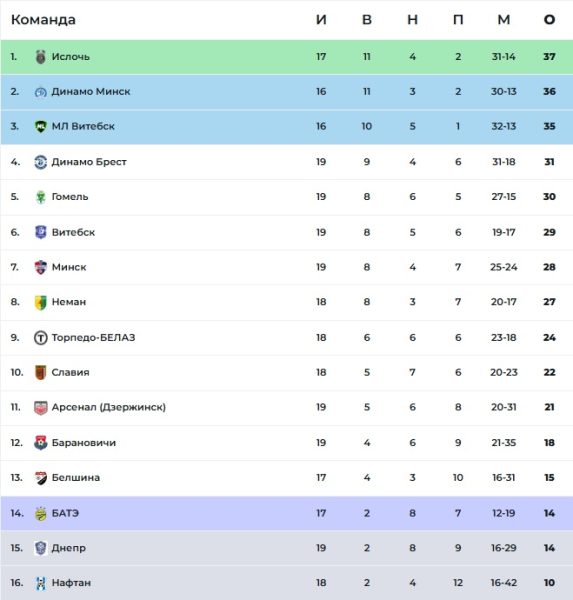The image size is (573, 600).
Task: Click the Нафтан team logo
Action: click(x=41, y=583)
